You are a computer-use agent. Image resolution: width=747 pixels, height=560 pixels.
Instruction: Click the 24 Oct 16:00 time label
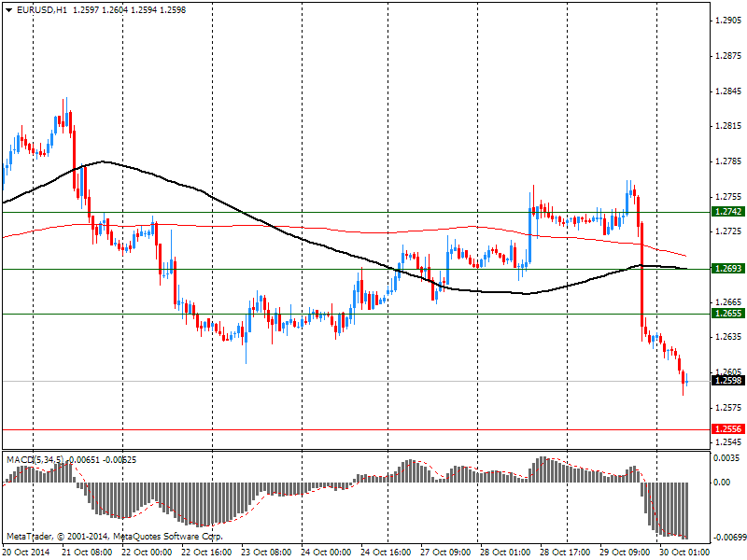(x=386, y=553)
